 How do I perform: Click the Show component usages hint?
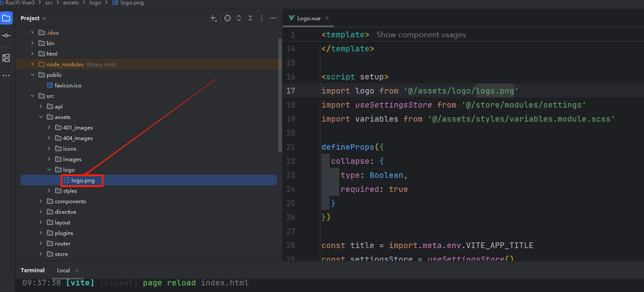click(421, 35)
